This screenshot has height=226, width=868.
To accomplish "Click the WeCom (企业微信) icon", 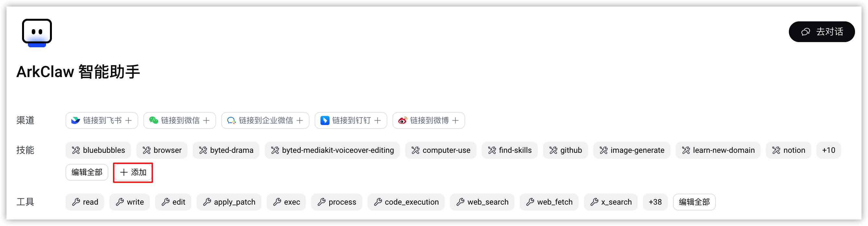I will [x=231, y=120].
